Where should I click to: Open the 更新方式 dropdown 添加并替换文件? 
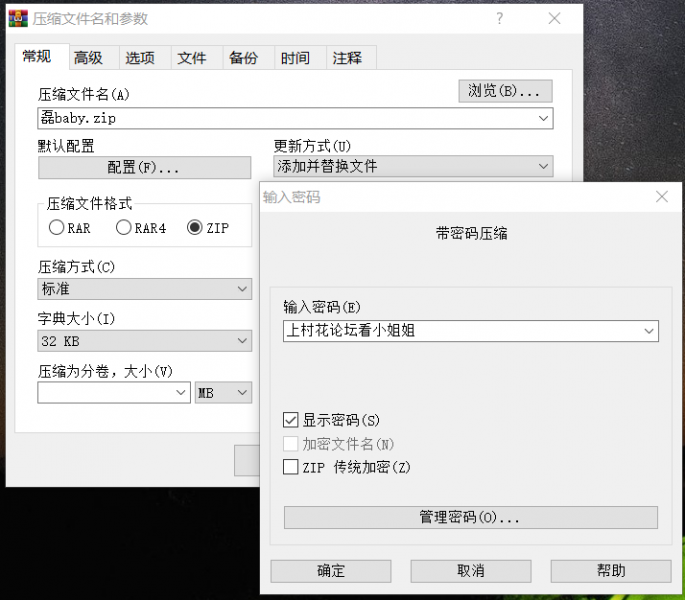413,166
